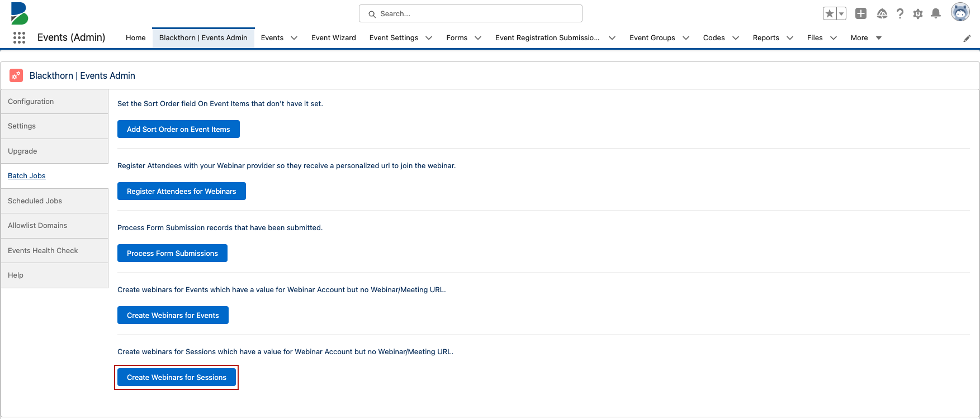The image size is (980, 419).
Task: Select Scheduled Jobs in the sidebar
Action: [55, 201]
